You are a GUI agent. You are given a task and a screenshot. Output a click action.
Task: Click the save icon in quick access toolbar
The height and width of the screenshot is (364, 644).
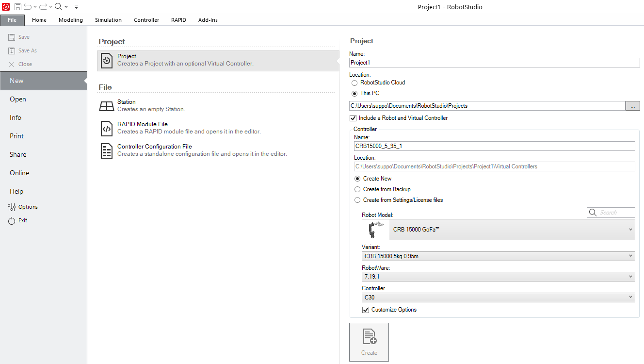coord(17,7)
